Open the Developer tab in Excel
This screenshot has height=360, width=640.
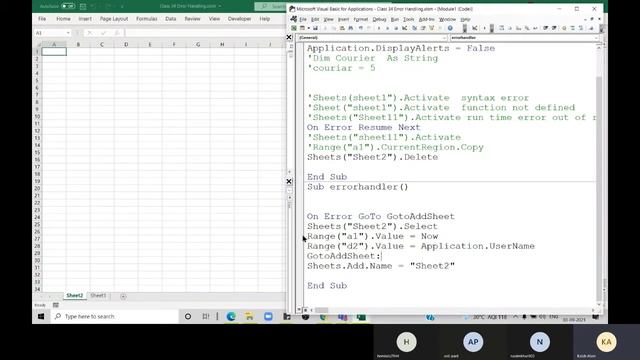coord(239,19)
